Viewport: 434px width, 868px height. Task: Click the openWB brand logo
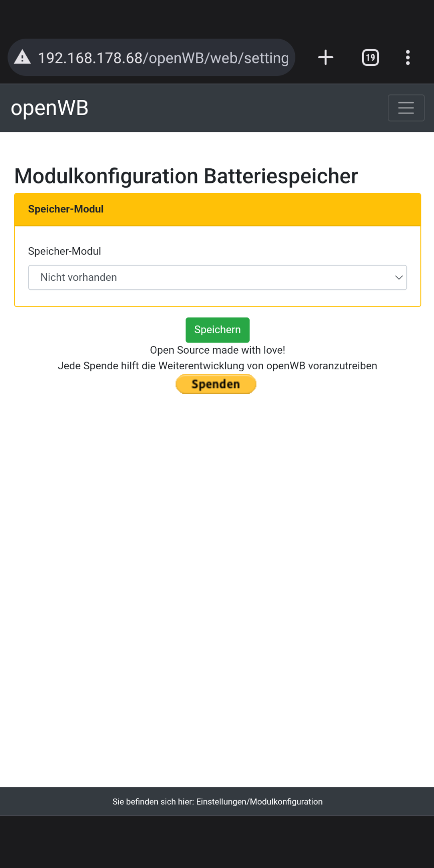tap(50, 108)
